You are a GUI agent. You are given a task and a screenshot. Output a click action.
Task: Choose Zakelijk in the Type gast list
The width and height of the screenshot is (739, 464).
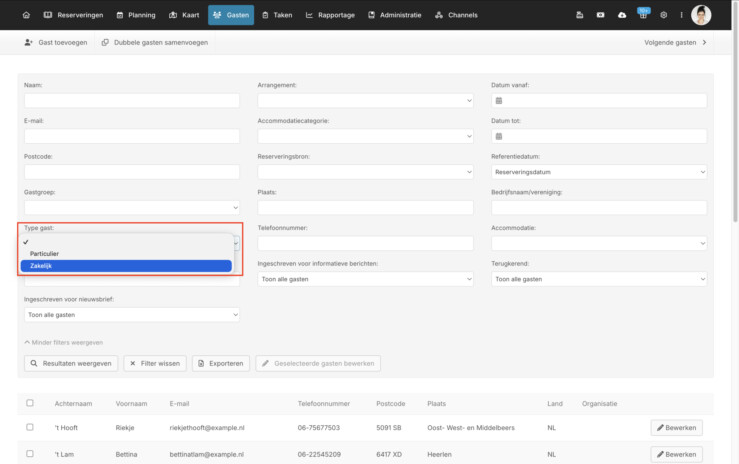(x=126, y=266)
